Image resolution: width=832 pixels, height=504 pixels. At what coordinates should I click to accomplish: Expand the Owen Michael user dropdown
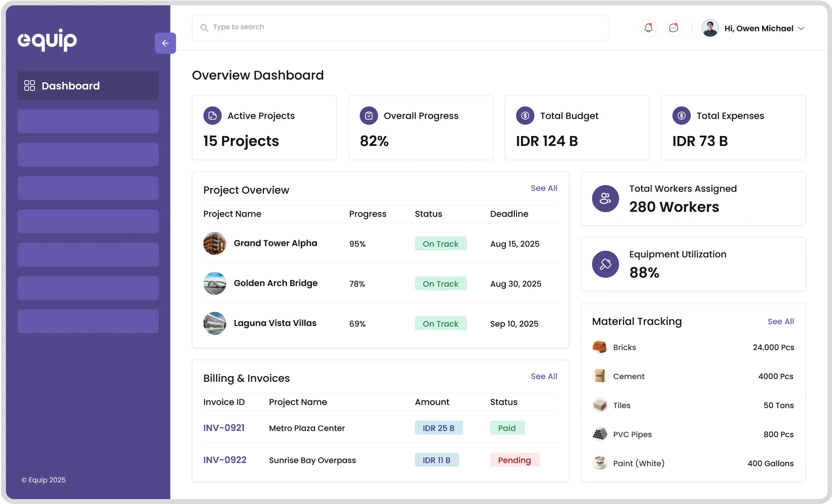point(801,29)
